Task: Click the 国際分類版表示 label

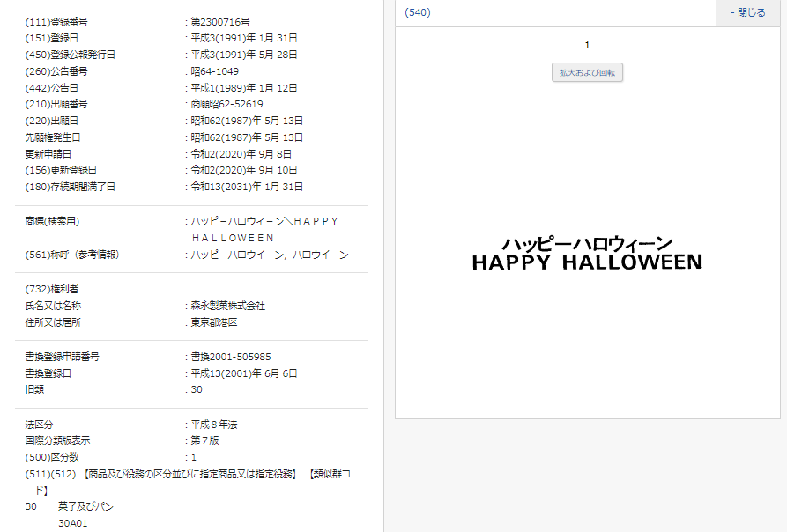Action: point(57,440)
